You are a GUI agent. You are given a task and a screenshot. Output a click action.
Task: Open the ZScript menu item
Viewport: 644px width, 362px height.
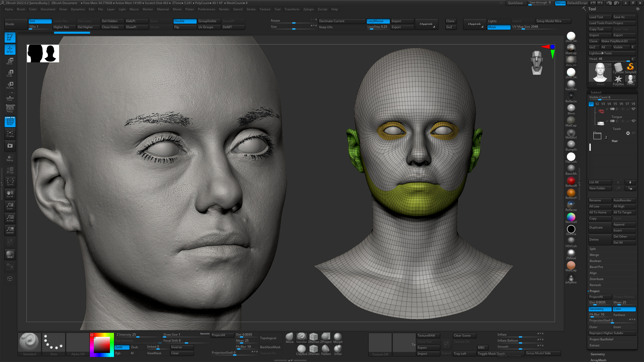[x=322, y=9]
